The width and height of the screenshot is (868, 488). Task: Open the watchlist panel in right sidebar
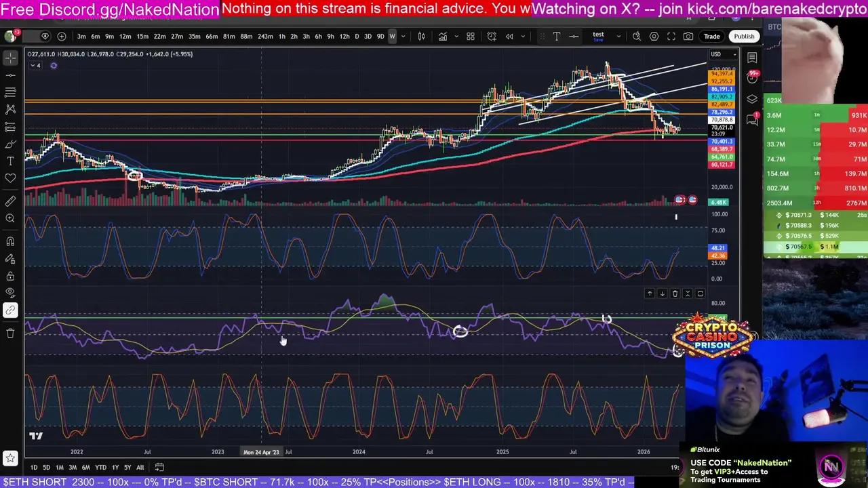pos(752,58)
